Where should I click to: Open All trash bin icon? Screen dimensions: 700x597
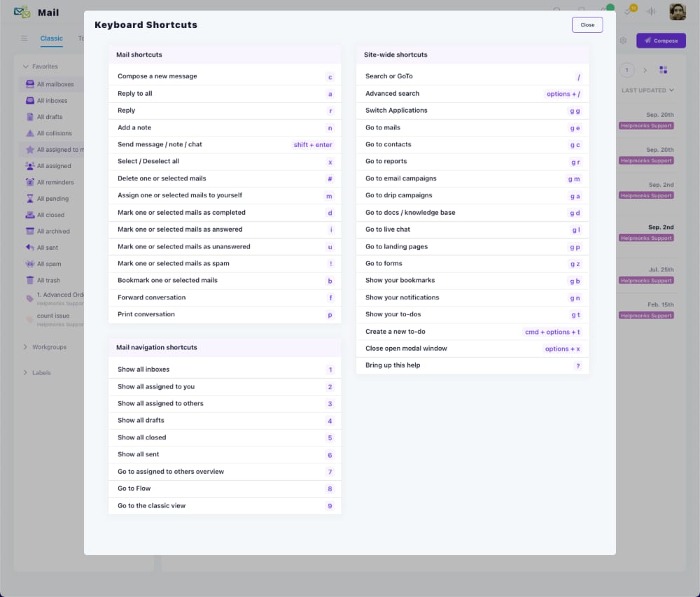[30, 280]
